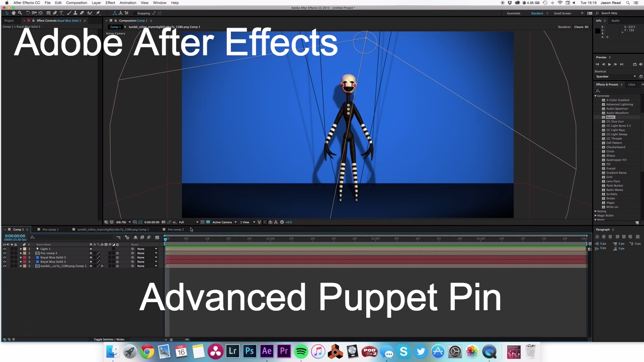Hide the tumblr png Comp 1 layer
The width and height of the screenshot is (644, 362).
tap(5, 266)
